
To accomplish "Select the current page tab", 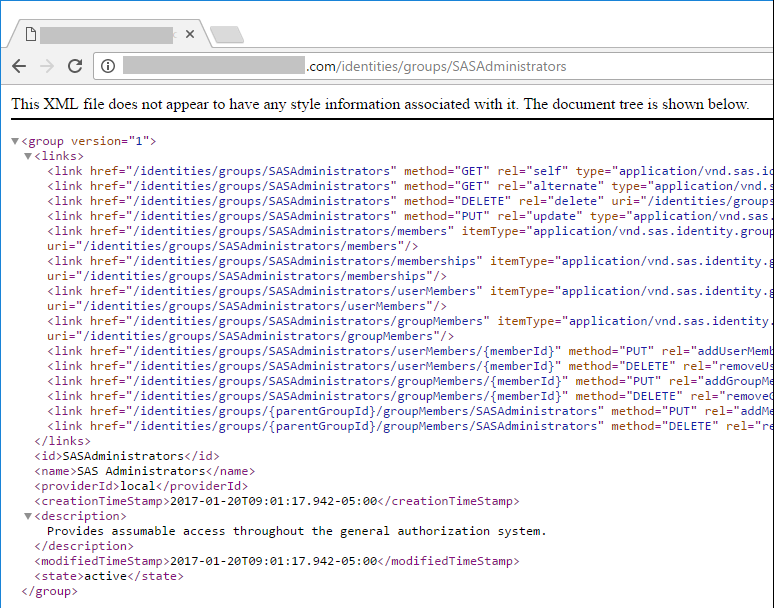I will pyautogui.click(x=108, y=34).
